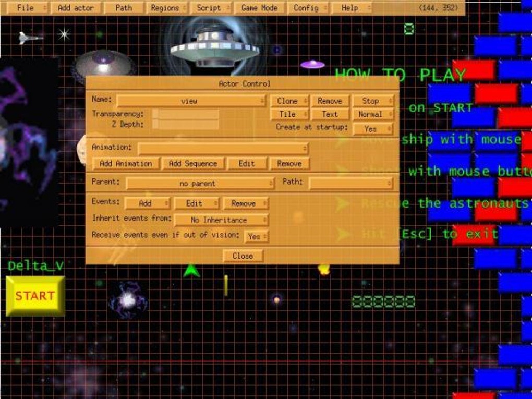Click the Add Animation button
The image size is (532, 399).
(126, 164)
